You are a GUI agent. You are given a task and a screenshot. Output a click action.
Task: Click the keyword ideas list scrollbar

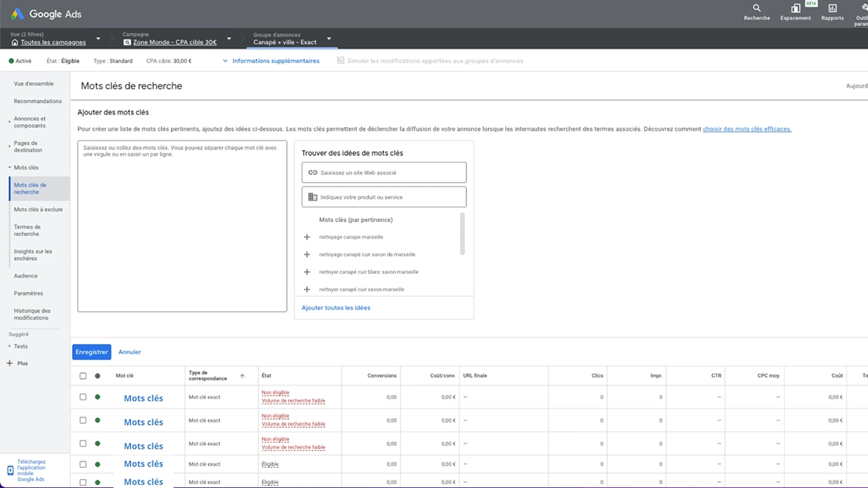(462, 234)
